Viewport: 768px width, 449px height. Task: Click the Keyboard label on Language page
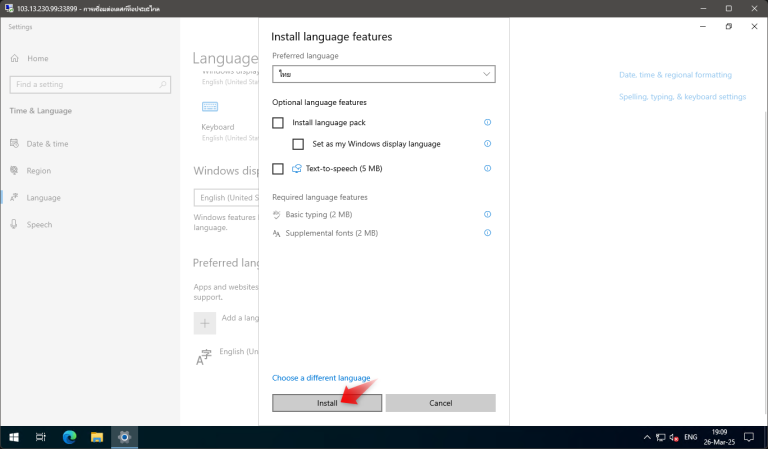pyautogui.click(x=218, y=127)
